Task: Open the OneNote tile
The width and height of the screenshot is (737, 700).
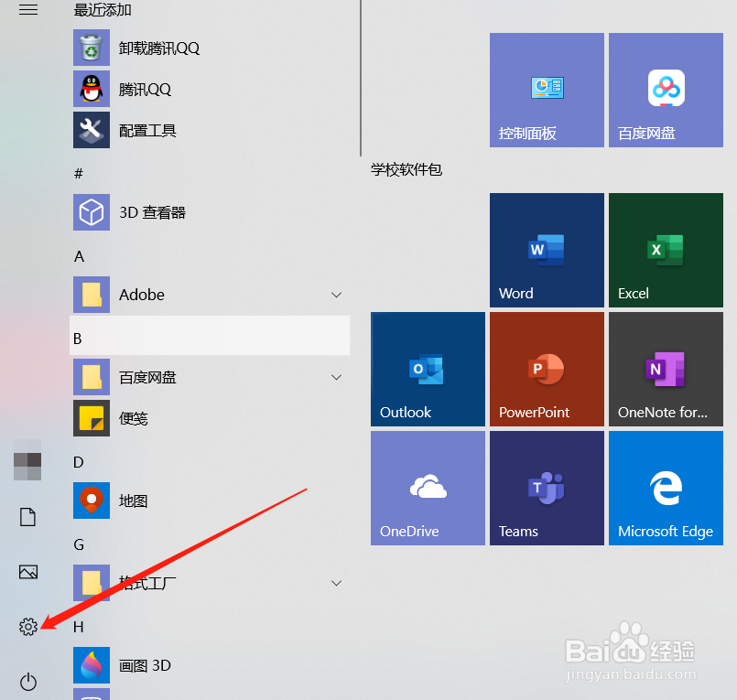Action: tap(666, 370)
